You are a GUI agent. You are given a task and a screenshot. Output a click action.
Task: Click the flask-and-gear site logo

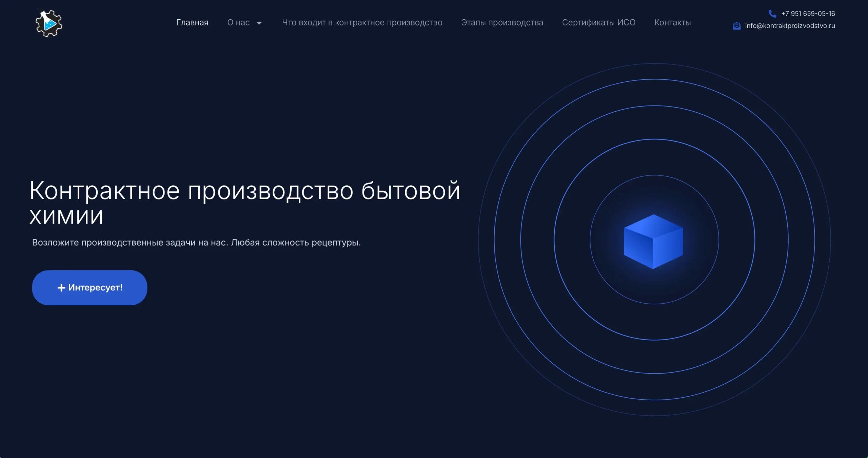click(49, 23)
